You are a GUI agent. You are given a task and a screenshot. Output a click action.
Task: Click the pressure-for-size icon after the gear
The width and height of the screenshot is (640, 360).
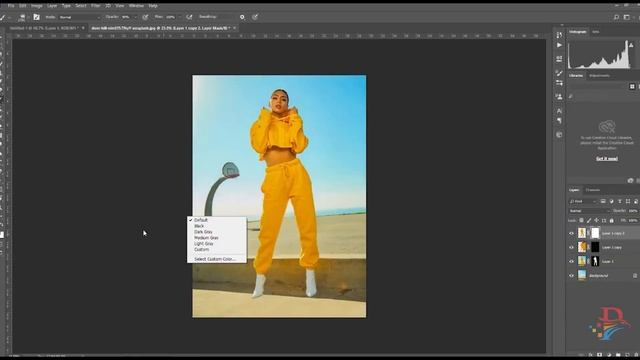(255, 17)
